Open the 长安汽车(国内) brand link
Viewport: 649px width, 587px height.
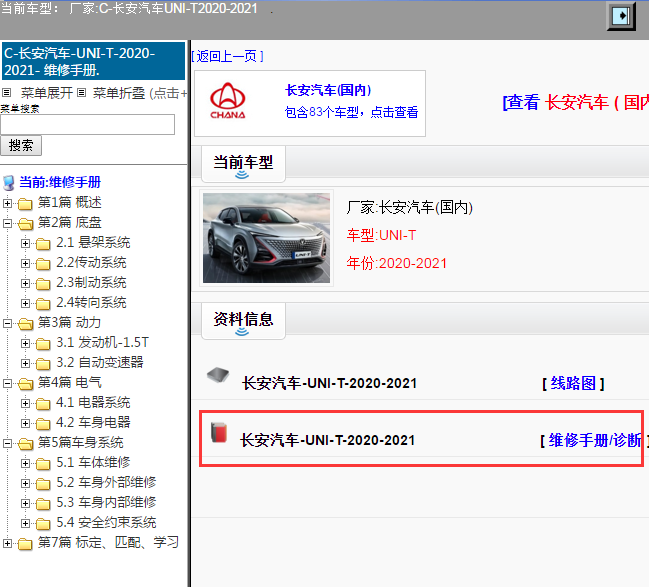click(328, 90)
